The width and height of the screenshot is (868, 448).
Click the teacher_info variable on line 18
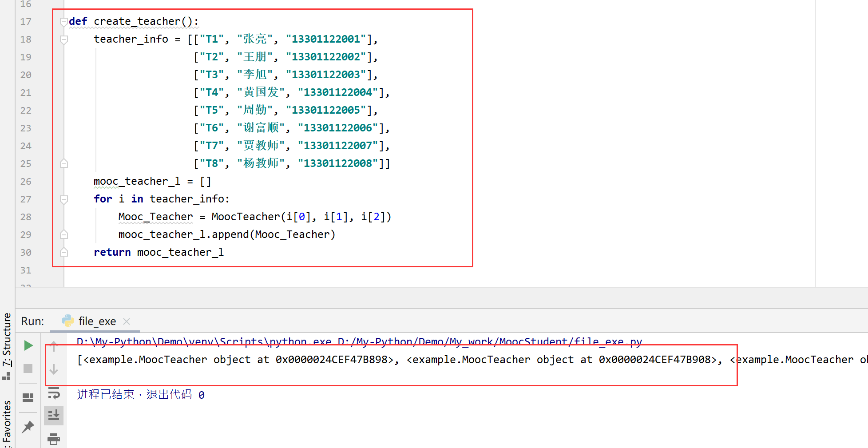click(x=131, y=39)
